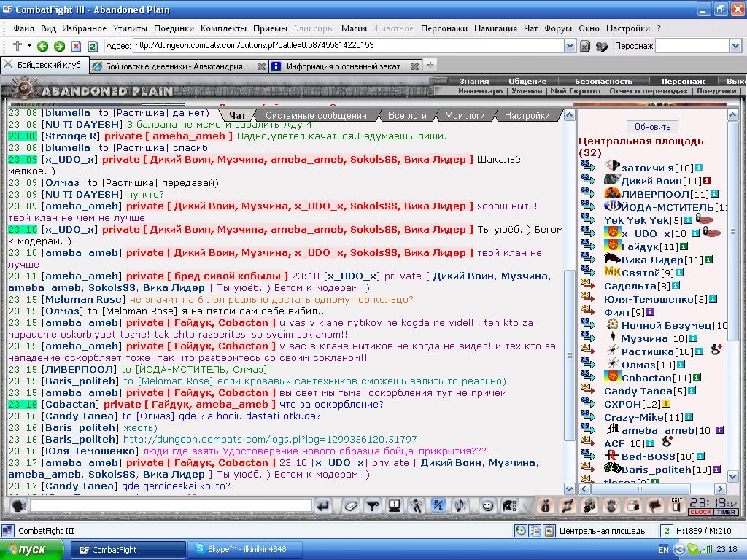Viewport: 747px width, 560px height.
Task: Click status bar refresh icon near H:1859
Action: pos(666,531)
